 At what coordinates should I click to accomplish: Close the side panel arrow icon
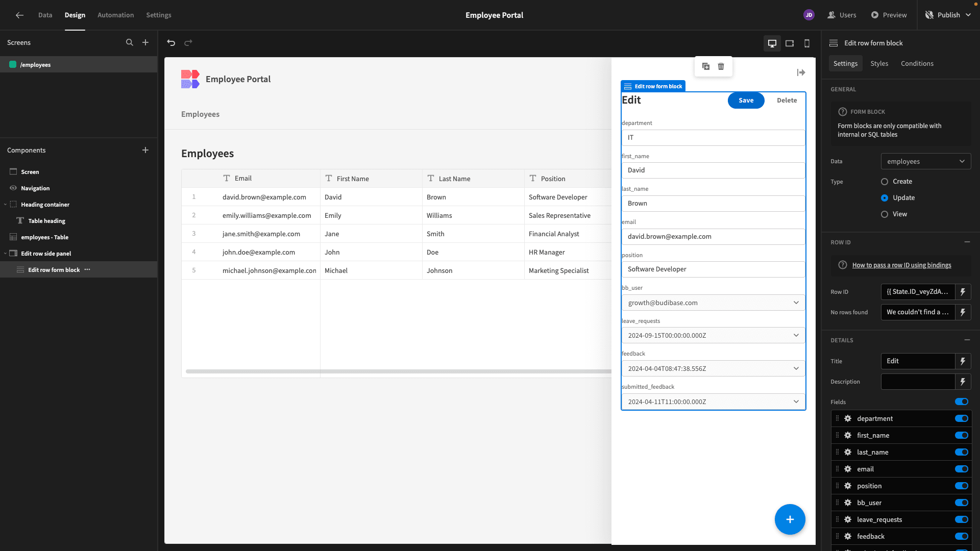(801, 73)
